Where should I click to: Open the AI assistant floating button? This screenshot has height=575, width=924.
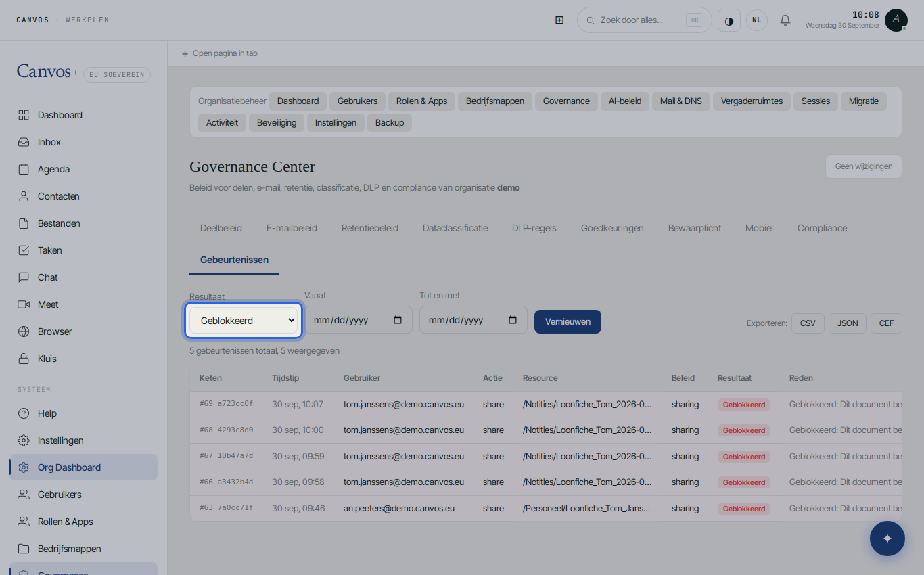click(x=887, y=538)
